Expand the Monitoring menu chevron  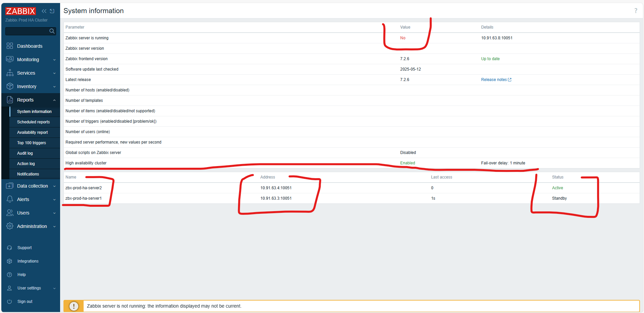[x=54, y=60]
